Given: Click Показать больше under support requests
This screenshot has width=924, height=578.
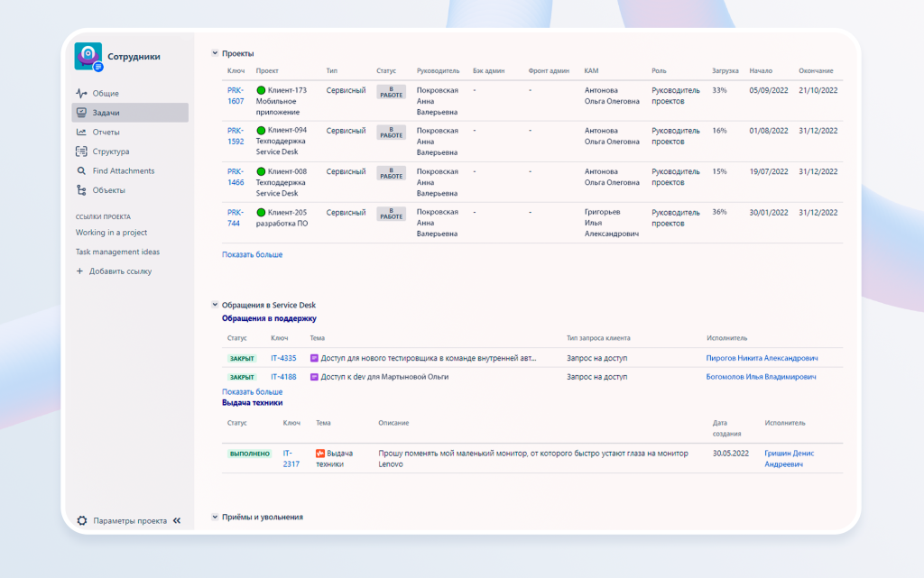Looking at the screenshot, I should coord(253,392).
